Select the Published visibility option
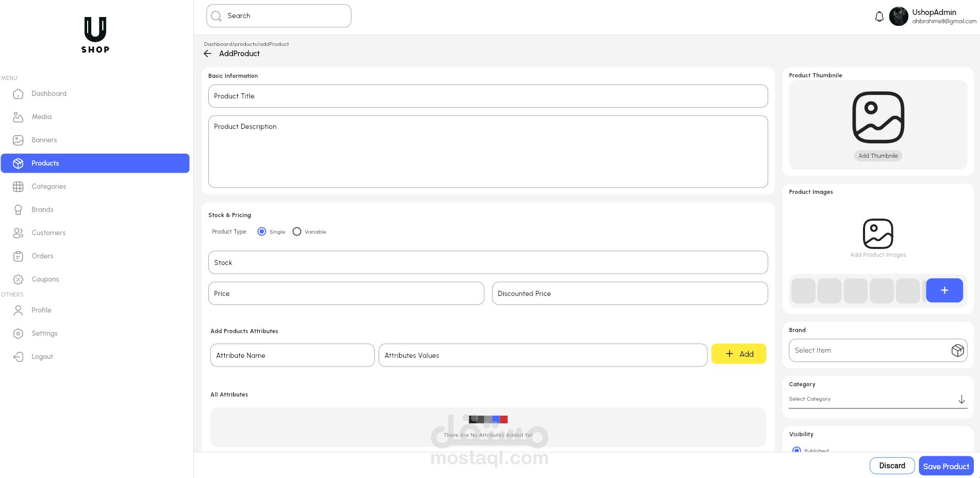980x478 pixels. tap(796, 450)
